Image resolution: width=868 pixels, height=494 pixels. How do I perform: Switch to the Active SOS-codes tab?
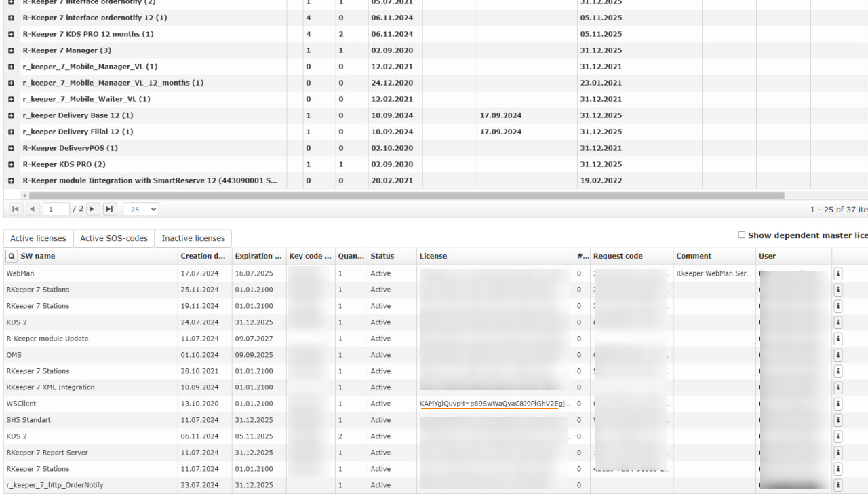click(x=114, y=238)
